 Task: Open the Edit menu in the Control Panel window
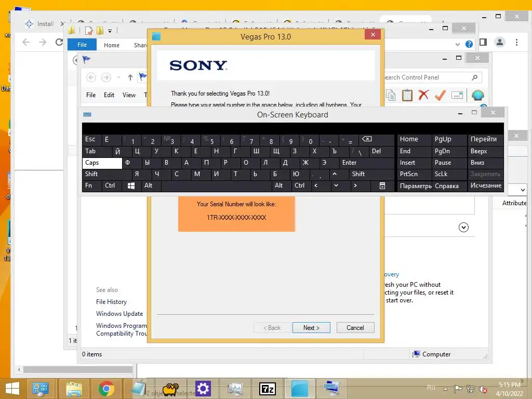109,96
